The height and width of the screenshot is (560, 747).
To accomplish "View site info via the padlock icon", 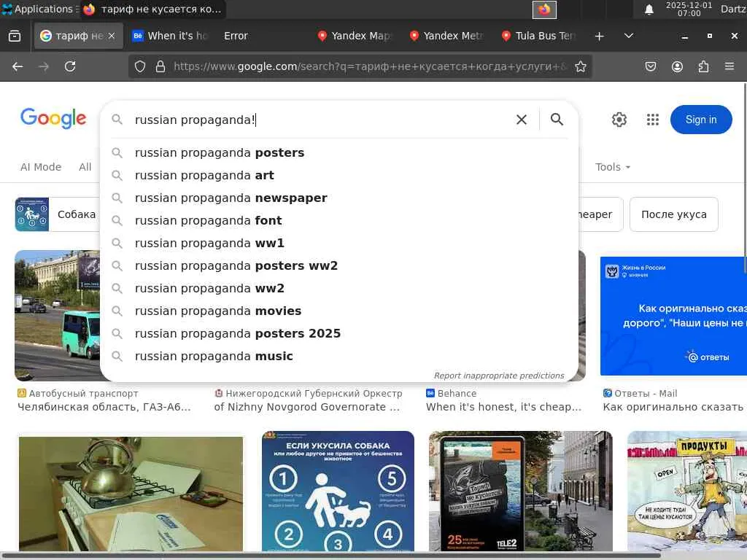I will [x=160, y=66].
